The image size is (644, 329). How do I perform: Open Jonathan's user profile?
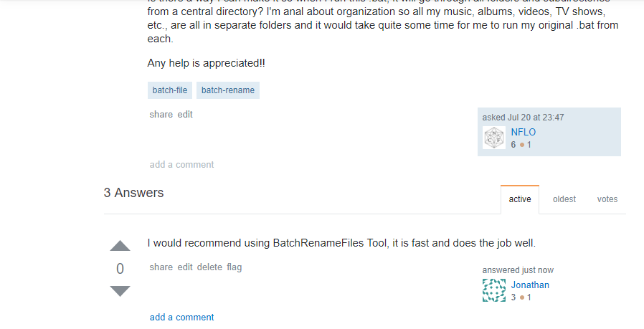tap(530, 285)
